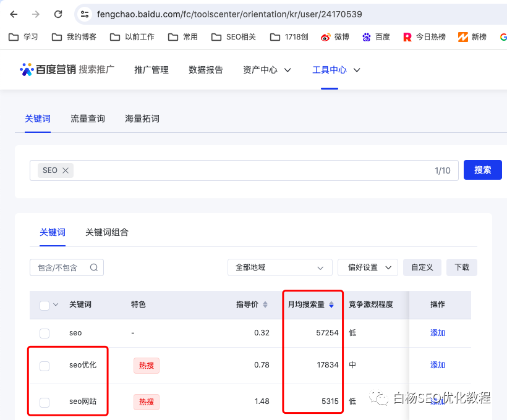The image size is (507, 420).
Task: Focus the 包含/不包含 filter field
Action: coord(67,267)
